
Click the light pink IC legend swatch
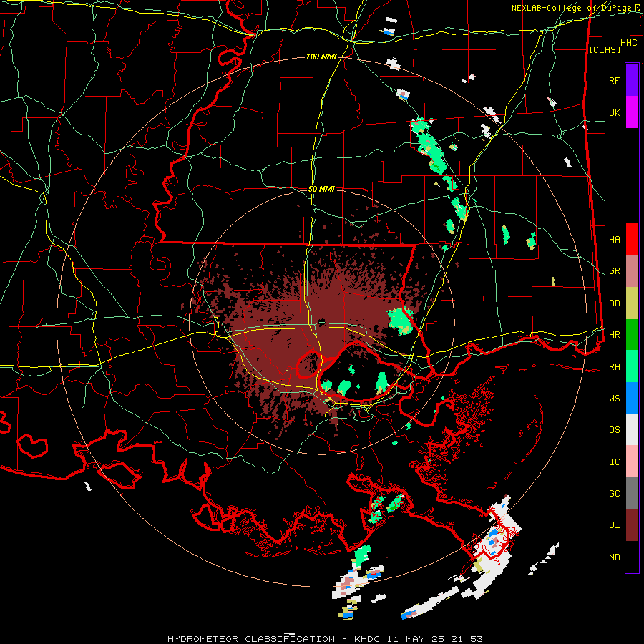point(632,462)
